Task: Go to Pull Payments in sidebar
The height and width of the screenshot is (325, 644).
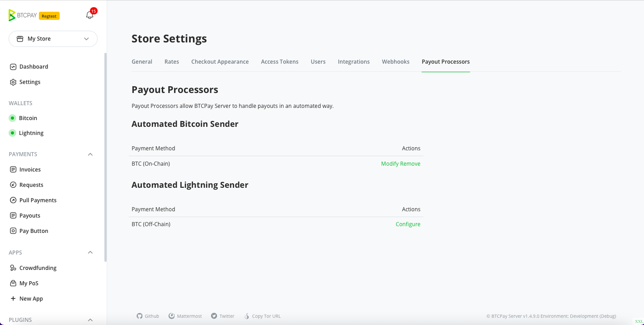Action: [38, 200]
